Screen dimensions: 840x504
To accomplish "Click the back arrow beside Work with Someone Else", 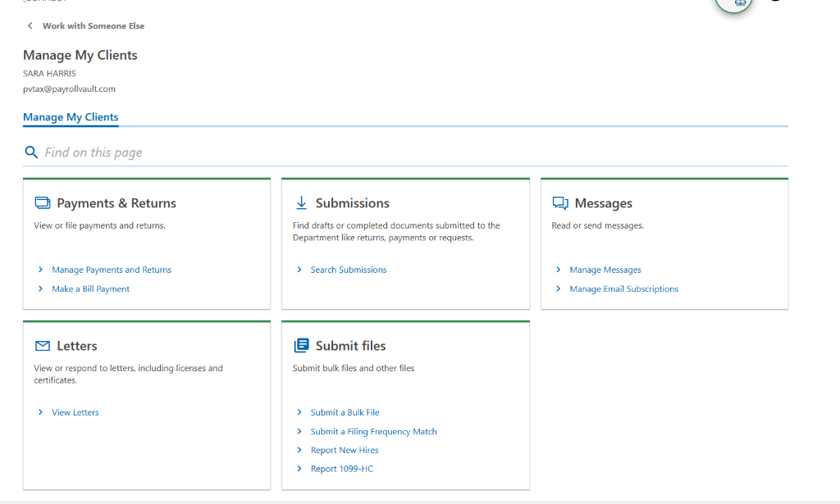I will [30, 25].
